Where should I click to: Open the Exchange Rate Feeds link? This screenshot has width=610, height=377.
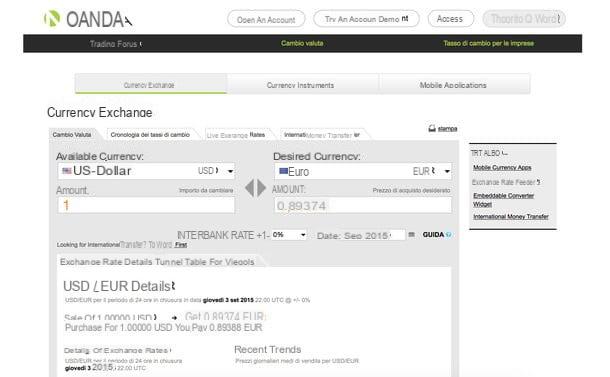tap(506, 182)
